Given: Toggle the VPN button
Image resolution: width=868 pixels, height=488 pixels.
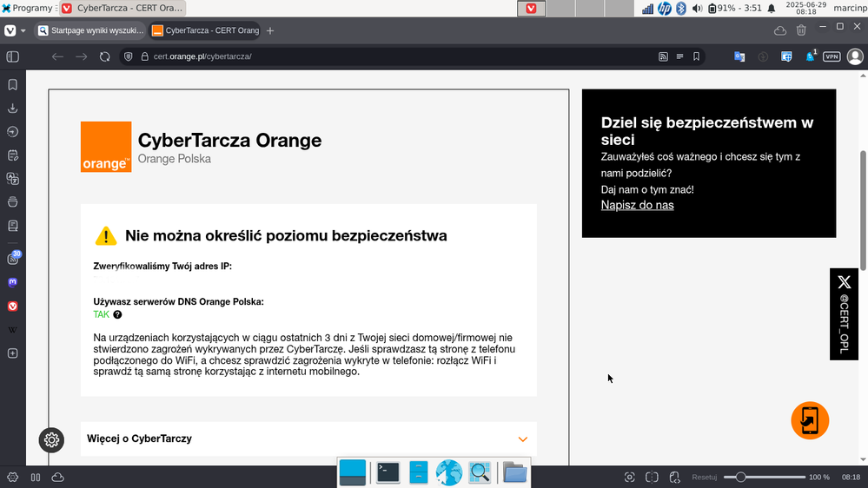Looking at the screenshot, I should tap(832, 56).
